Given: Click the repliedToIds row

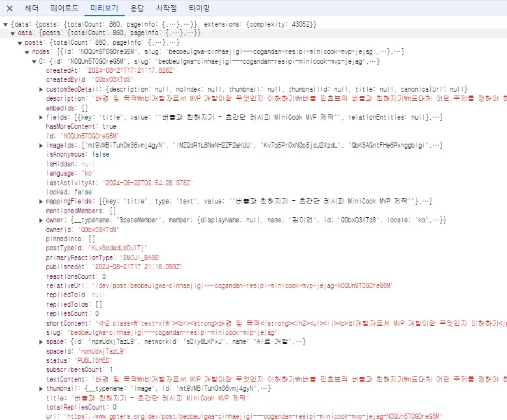Looking at the screenshot, I should click(x=74, y=304).
